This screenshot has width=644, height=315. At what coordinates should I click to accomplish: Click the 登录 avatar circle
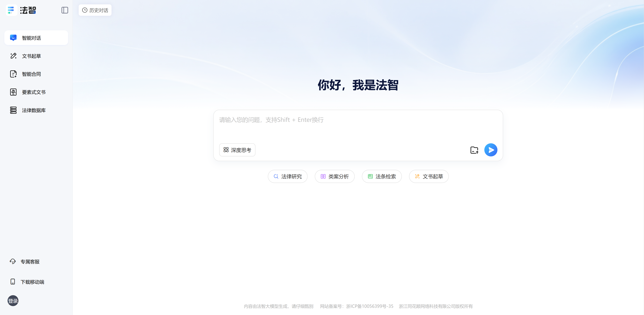tap(13, 301)
